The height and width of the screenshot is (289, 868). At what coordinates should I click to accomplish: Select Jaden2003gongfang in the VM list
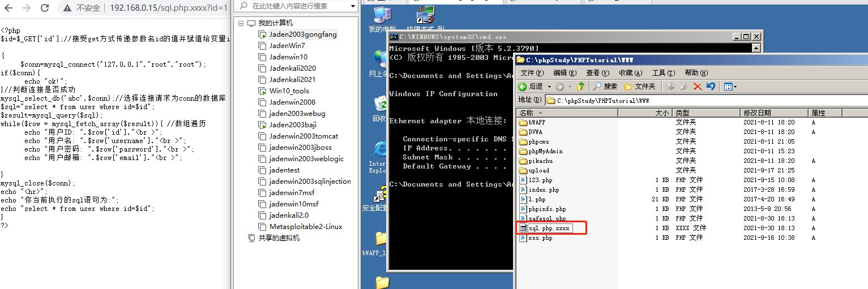302,34
